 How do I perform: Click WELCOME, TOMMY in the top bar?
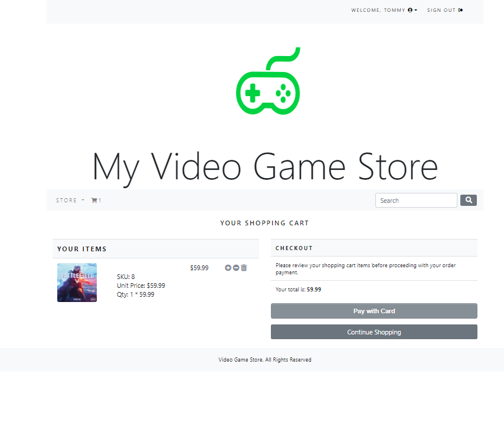click(378, 9)
